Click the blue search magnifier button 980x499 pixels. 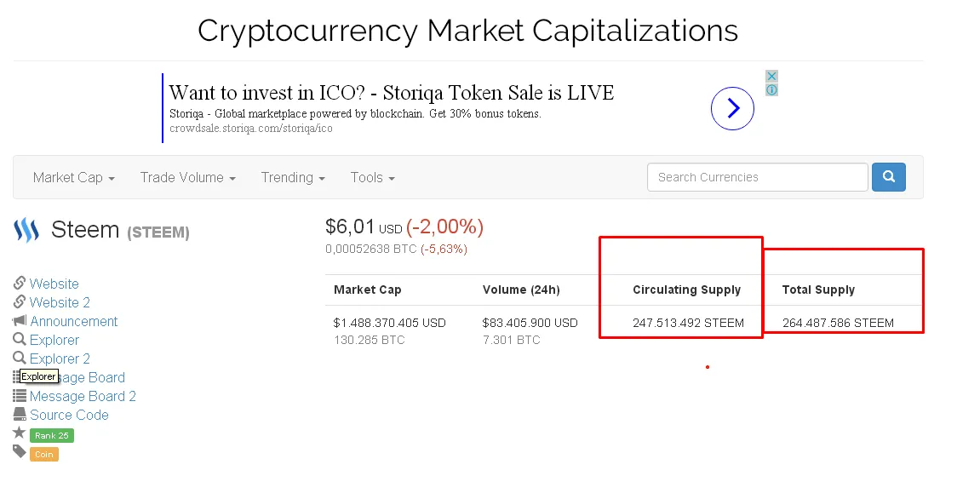coord(888,177)
